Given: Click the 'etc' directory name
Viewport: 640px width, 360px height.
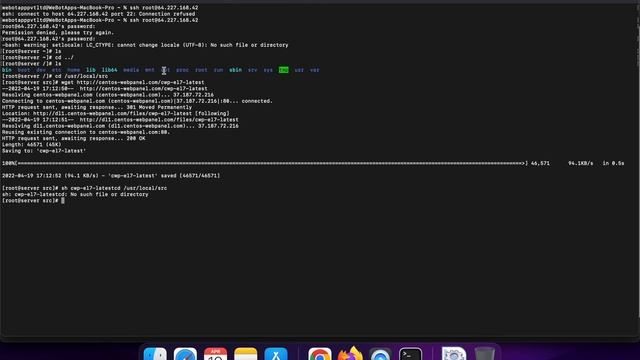Looking at the screenshot, I should 56,70.
